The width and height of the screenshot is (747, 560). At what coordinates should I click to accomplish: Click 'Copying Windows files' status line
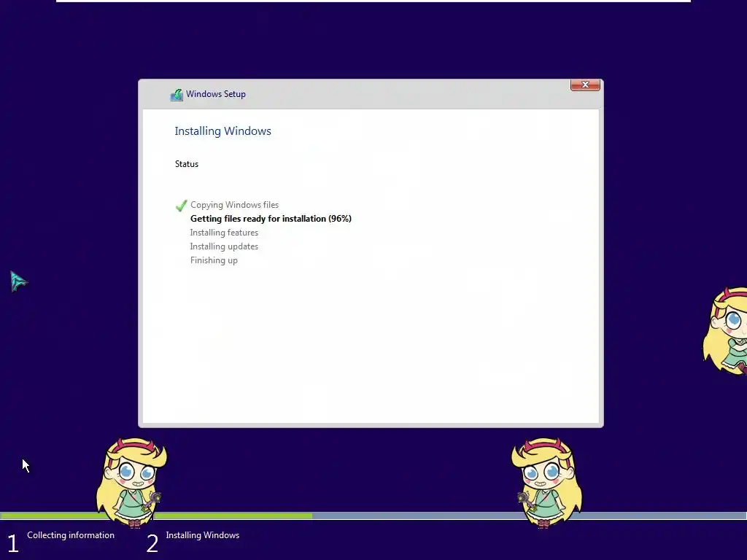click(x=234, y=205)
